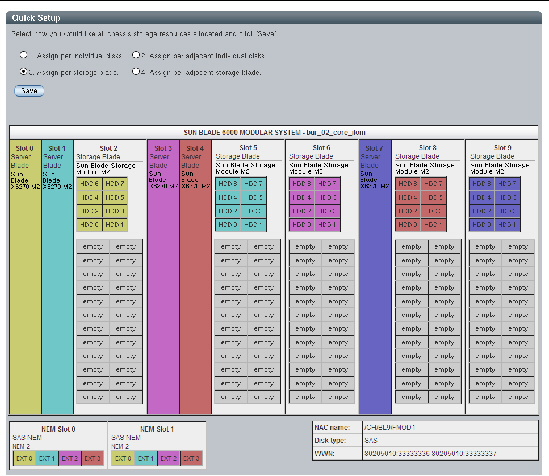
Task: Select the magenta Slot 3 server blade column
Action: tap(164, 277)
